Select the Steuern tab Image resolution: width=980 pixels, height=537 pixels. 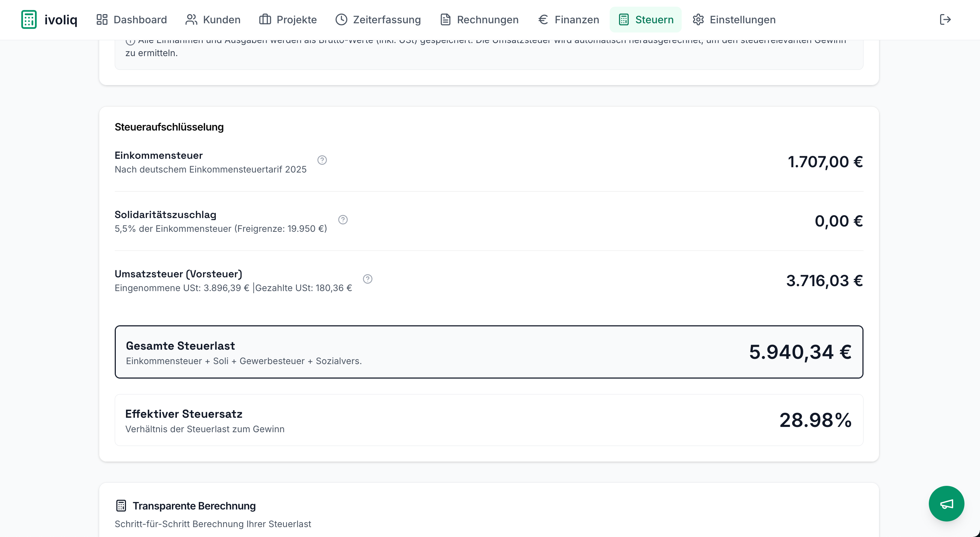646,19
